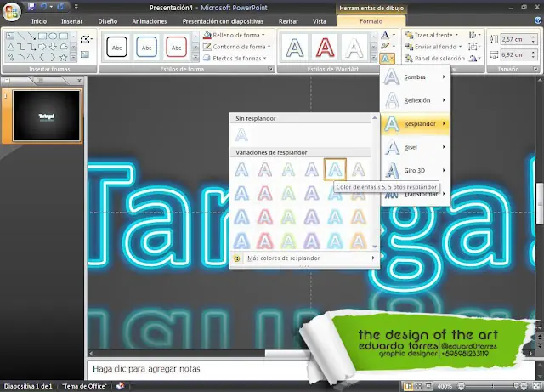The width and height of the screenshot is (544, 392).
Task: Open the Animaciones ribbon tab
Action: 150,22
